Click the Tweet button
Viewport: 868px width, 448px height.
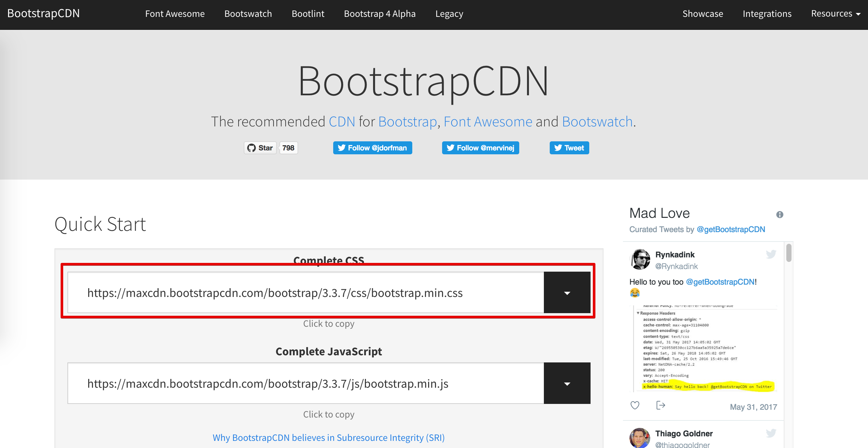569,147
